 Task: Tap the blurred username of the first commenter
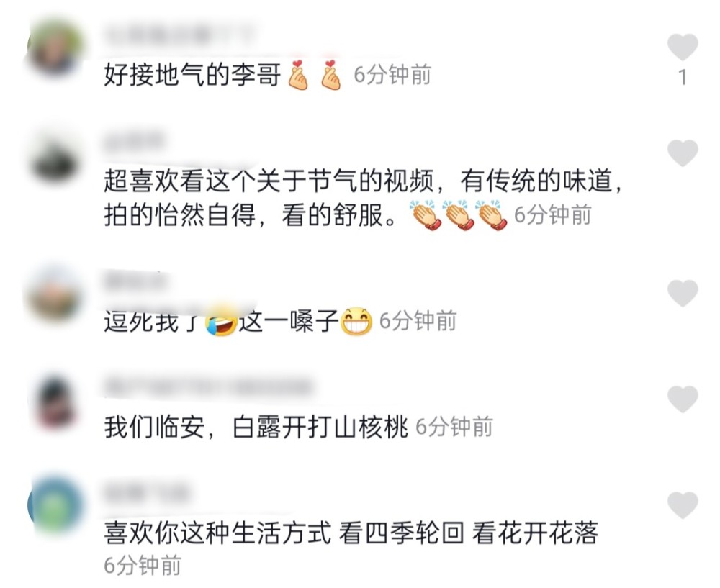[179, 35]
